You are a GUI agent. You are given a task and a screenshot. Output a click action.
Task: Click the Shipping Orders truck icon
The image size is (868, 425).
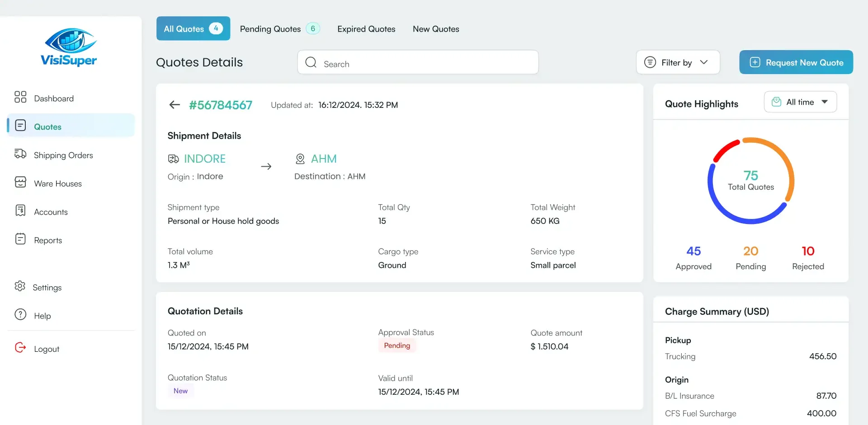[x=20, y=154]
